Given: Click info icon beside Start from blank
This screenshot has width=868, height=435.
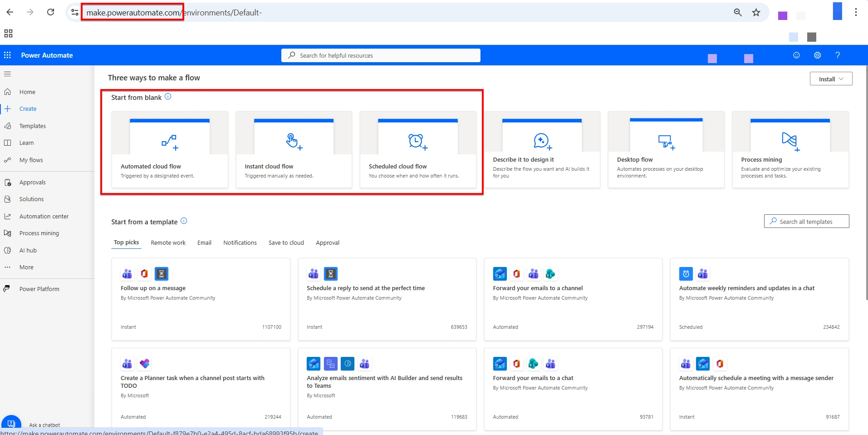Looking at the screenshot, I should click(168, 97).
